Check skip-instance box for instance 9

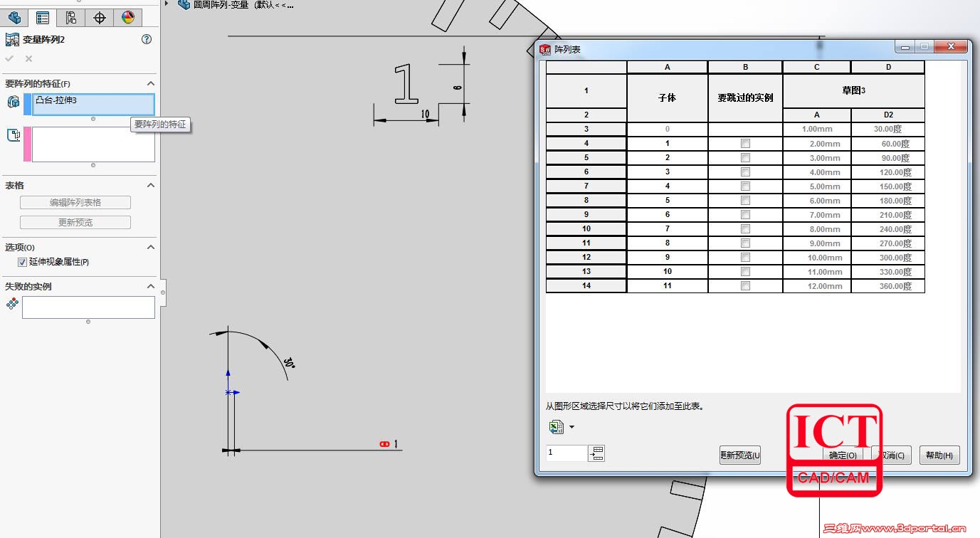(745, 258)
